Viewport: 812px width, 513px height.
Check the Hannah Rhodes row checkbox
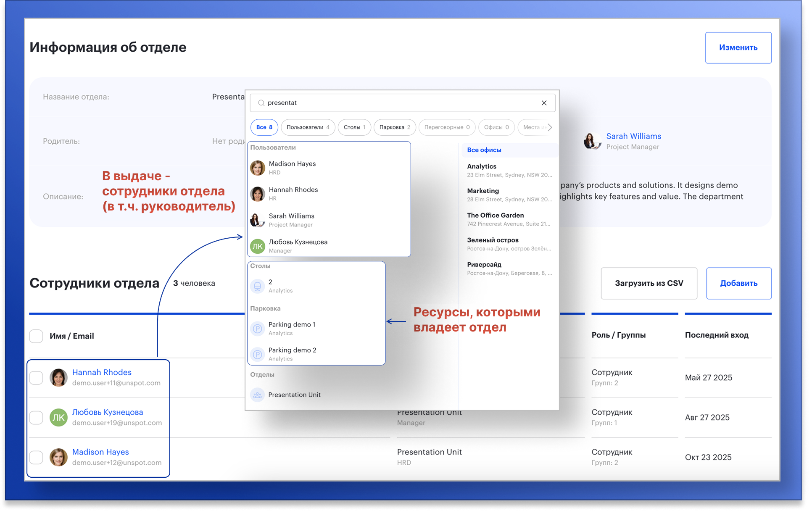click(36, 377)
